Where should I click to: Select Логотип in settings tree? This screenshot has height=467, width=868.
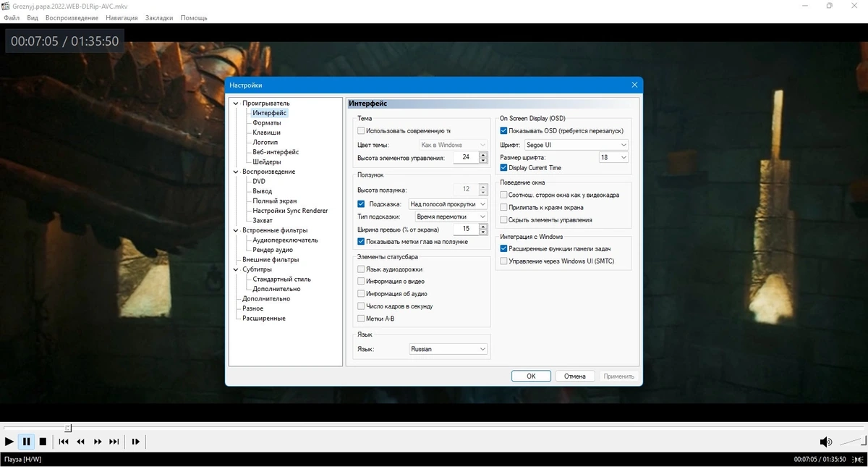pos(265,143)
